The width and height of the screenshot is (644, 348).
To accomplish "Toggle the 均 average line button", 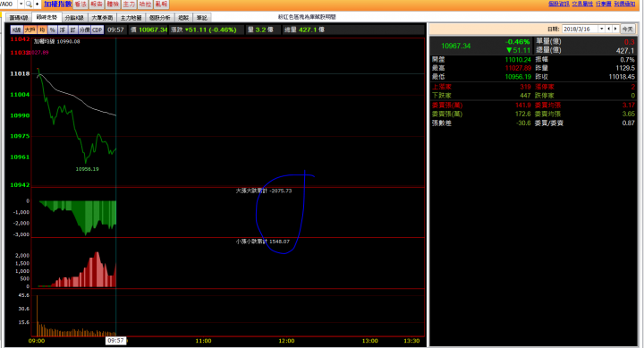I will 42,30.
